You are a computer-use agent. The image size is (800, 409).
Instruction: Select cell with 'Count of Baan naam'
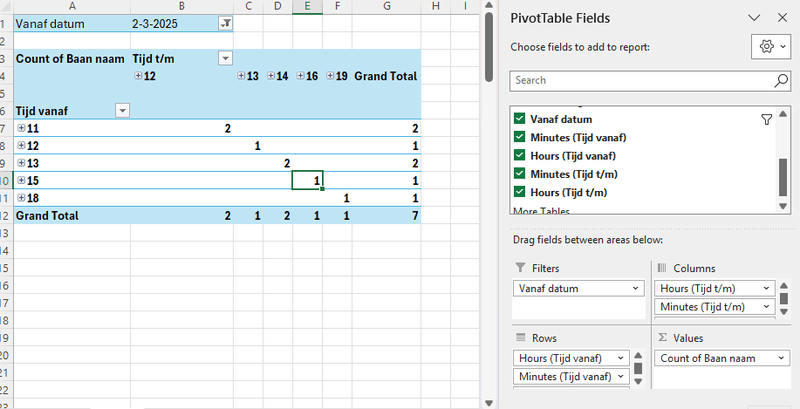click(72, 59)
